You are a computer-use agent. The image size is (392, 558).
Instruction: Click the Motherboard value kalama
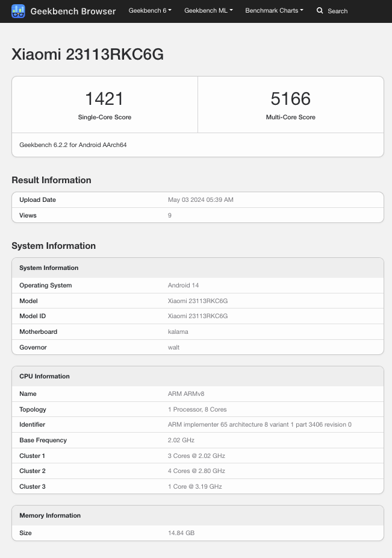(178, 331)
